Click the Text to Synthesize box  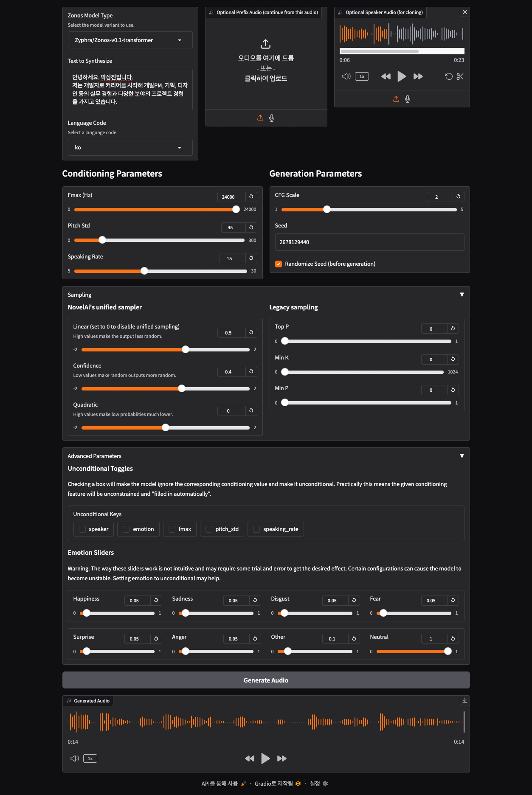coord(130,90)
